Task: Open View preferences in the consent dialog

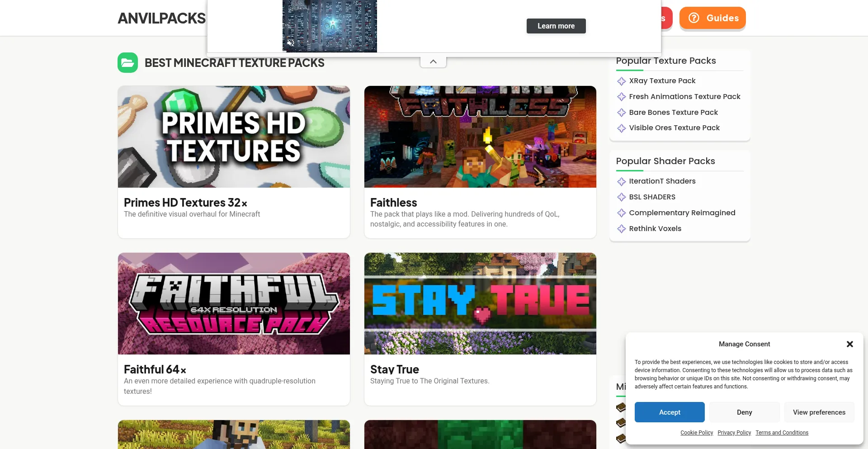Action: click(819, 412)
